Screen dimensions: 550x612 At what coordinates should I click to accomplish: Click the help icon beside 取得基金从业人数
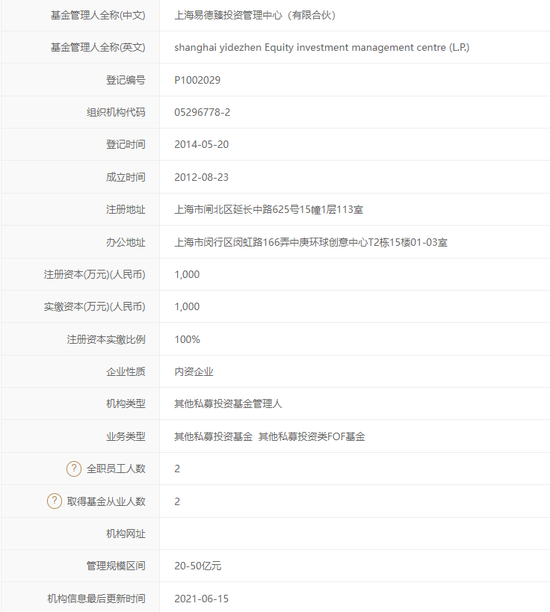pyautogui.click(x=54, y=501)
